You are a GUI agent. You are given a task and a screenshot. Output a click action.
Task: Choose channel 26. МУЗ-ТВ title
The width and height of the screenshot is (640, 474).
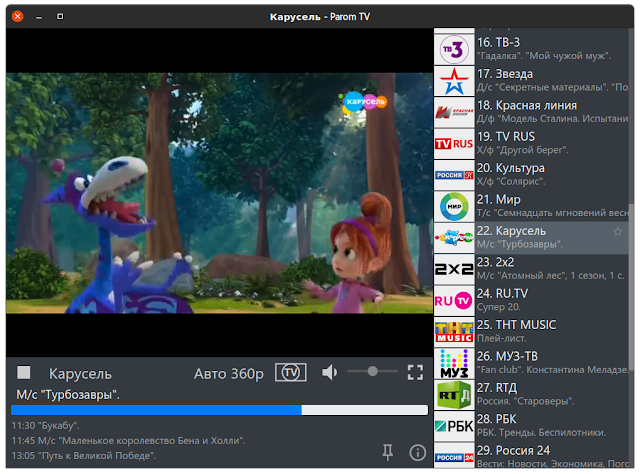(x=507, y=356)
